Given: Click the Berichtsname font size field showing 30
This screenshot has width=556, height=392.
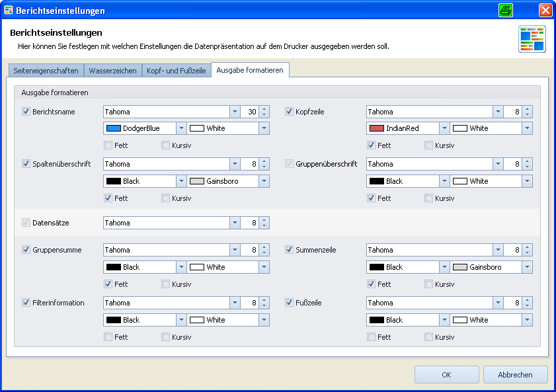Looking at the screenshot, I should coord(250,112).
